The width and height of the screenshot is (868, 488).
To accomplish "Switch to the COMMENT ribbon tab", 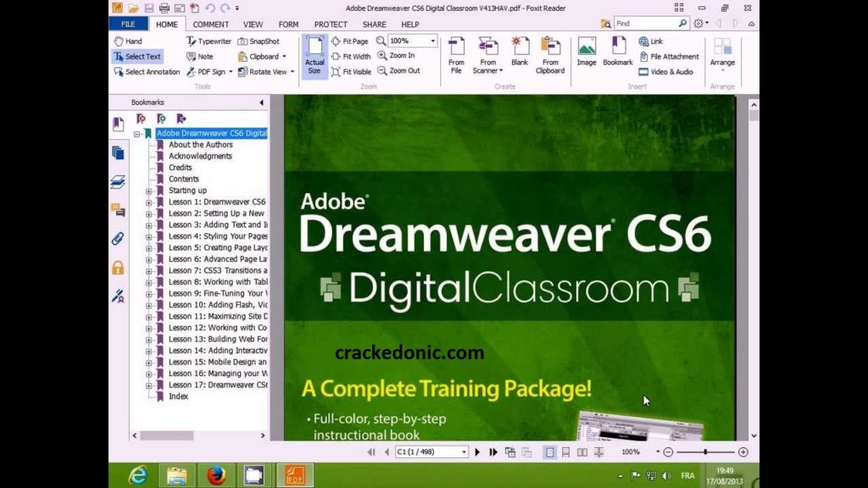I will pyautogui.click(x=210, y=25).
